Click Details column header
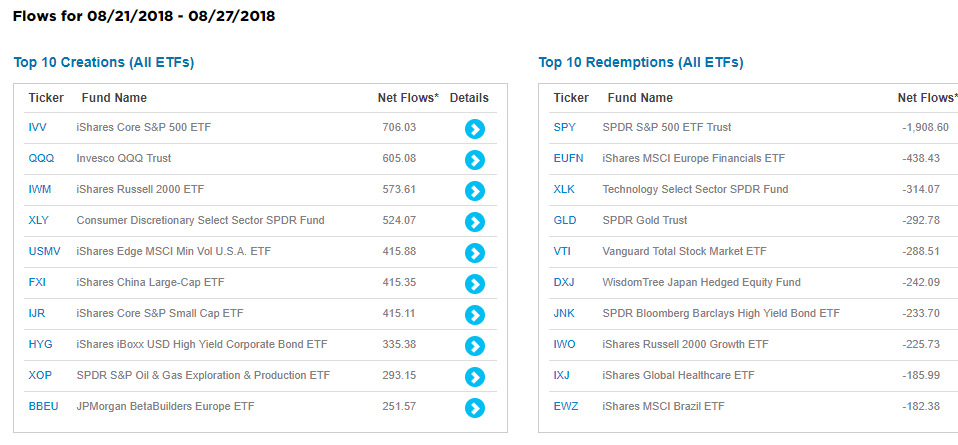Image resolution: width=958 pixels, height=445 pixels. click(x=469, y=98)
